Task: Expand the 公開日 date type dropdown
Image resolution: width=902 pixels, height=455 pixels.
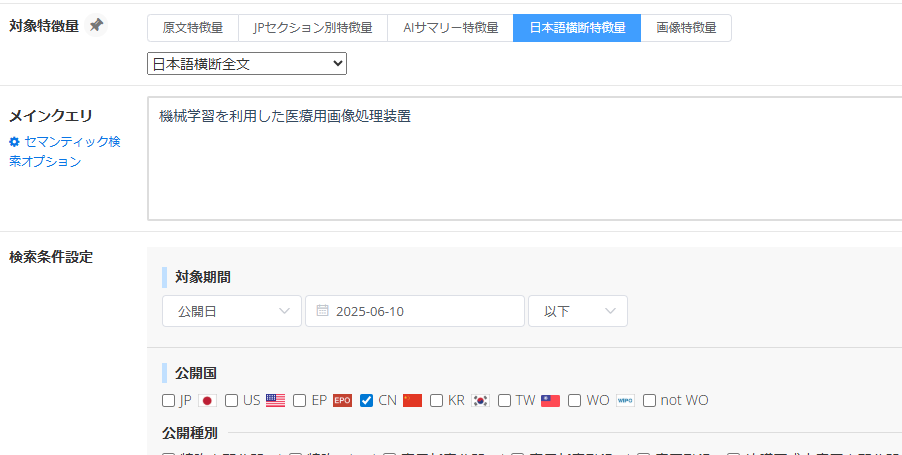Action: click(x=231, y=311)
